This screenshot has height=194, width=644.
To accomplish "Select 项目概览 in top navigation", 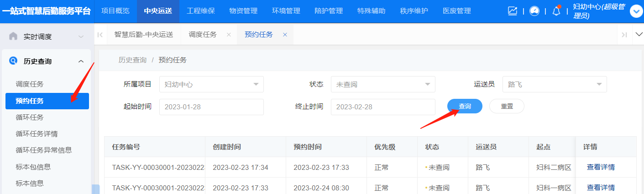I will click(115, 11).
